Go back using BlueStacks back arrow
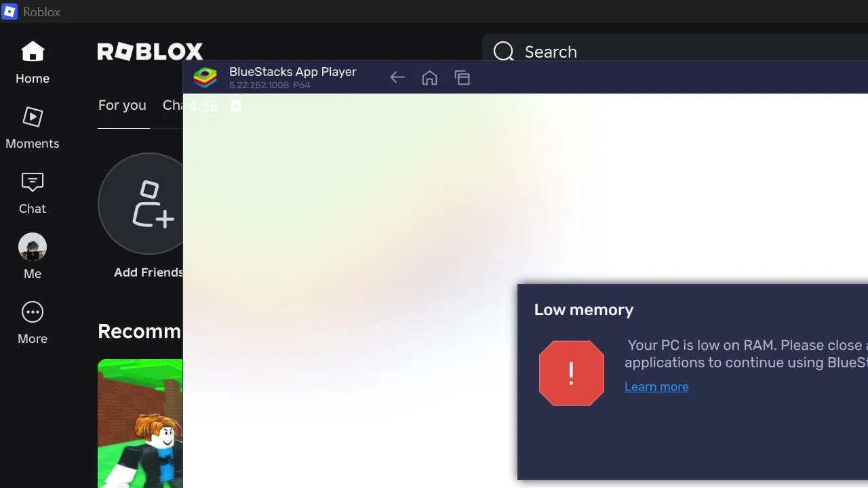Viewport: 868px width, 488px height. [x=397, y=77]
